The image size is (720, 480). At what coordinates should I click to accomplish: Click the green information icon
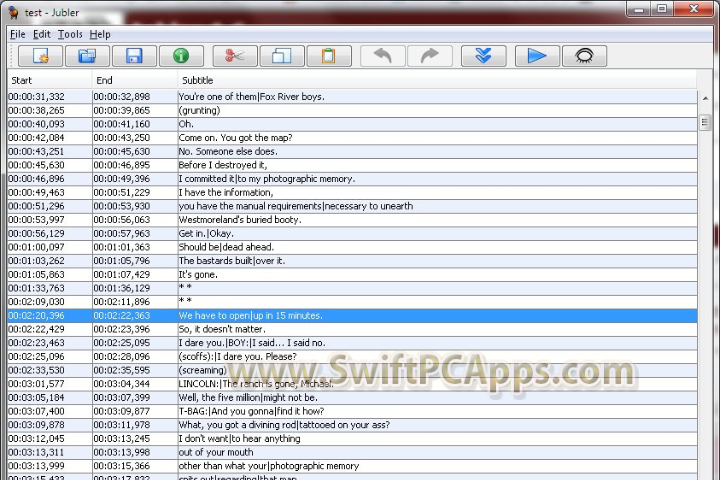181,56
